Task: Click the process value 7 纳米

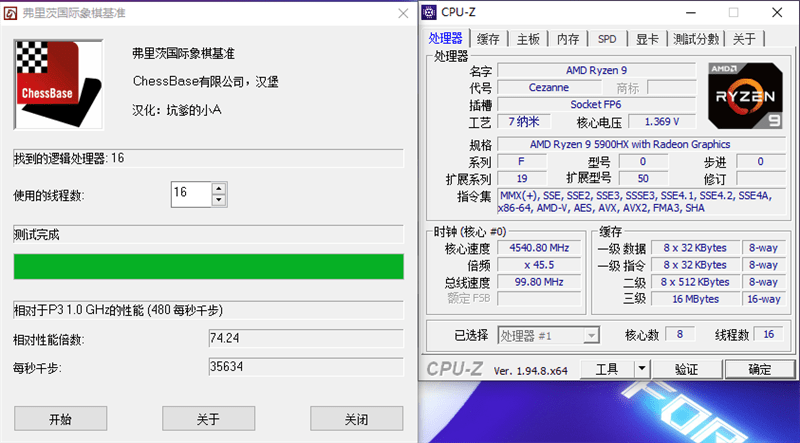Action: pyautogui.click(x=524, y=121)
